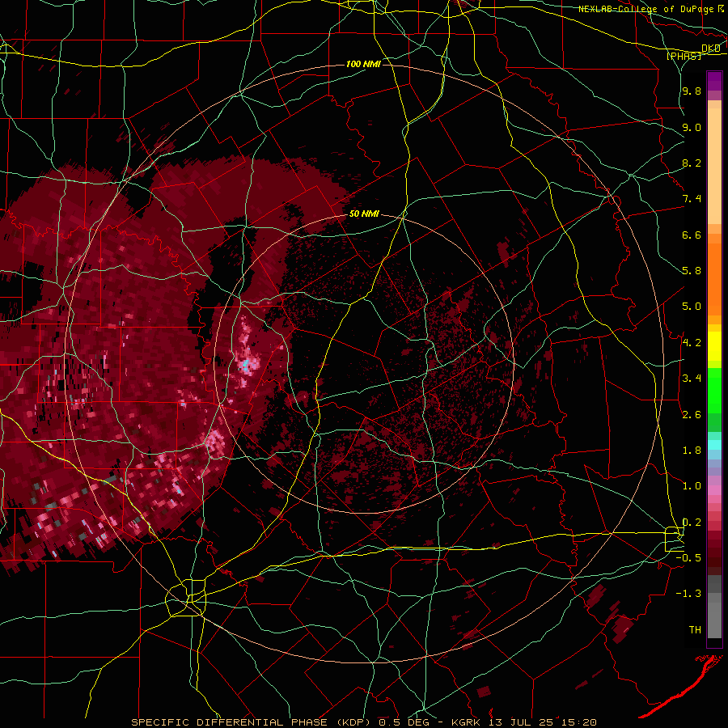Click the '9.8' value on the color scale

[x=692, y=91]
